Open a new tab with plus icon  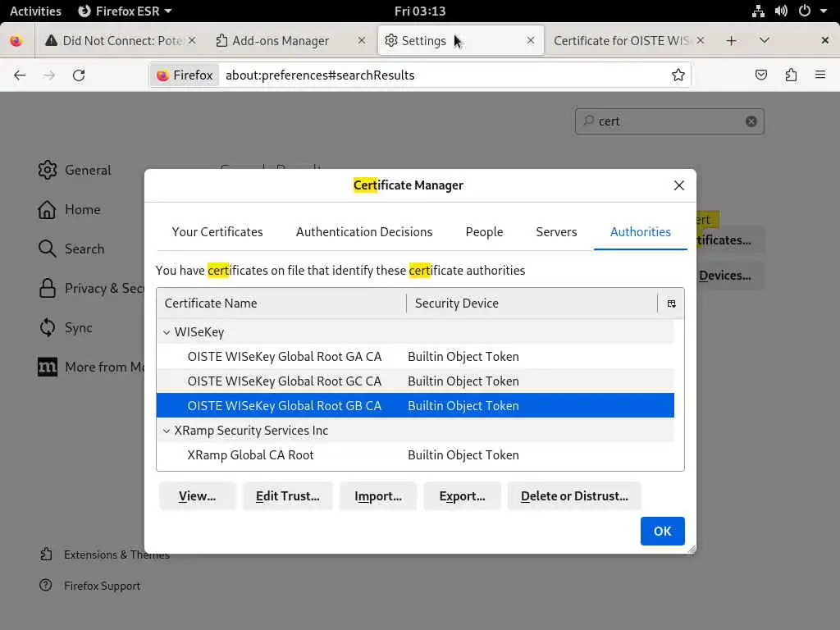pos(731,41)
